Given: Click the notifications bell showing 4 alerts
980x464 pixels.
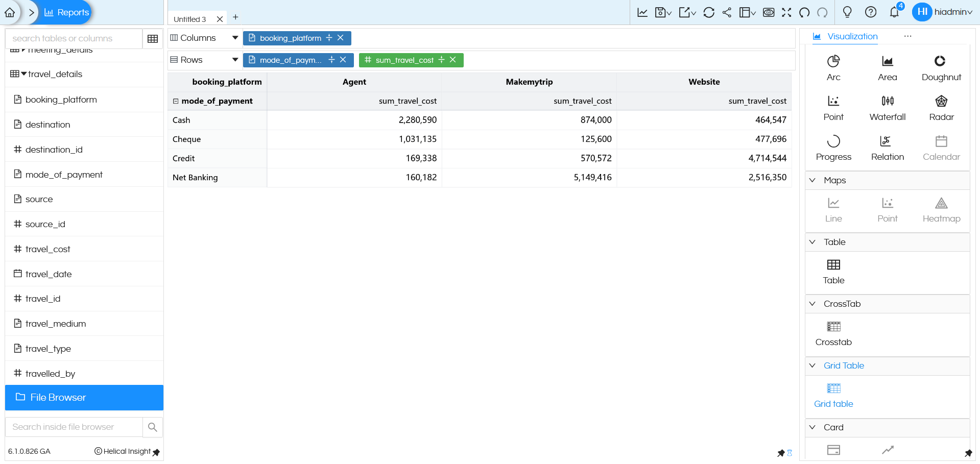Looking at the screenshot, I should 894,12.
